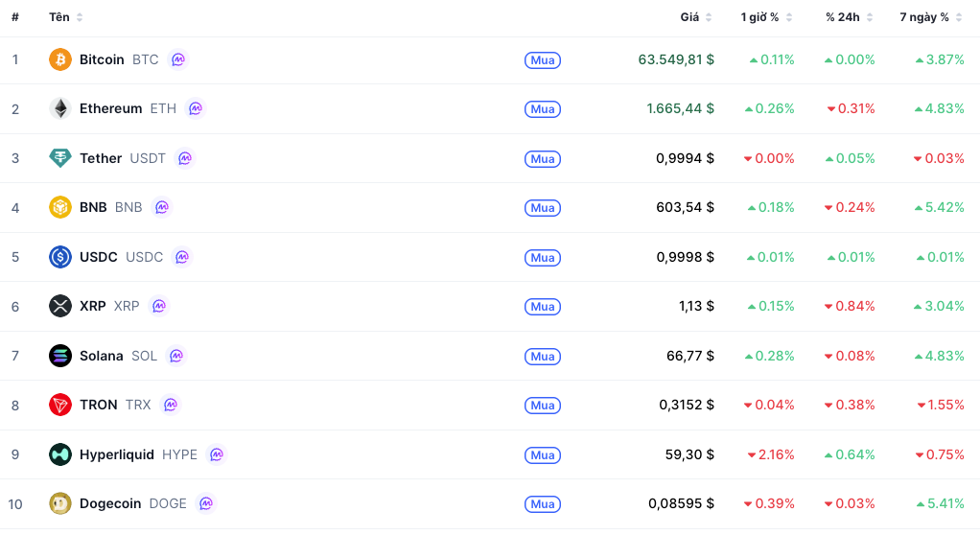
Task: Click Mua button in Tether row
Action: (543, 159)
